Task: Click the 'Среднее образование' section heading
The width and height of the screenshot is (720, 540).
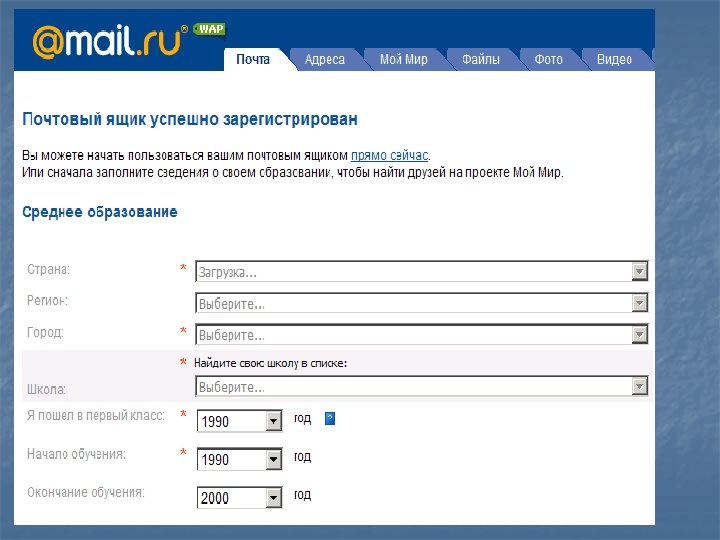Action: (100, 212)
